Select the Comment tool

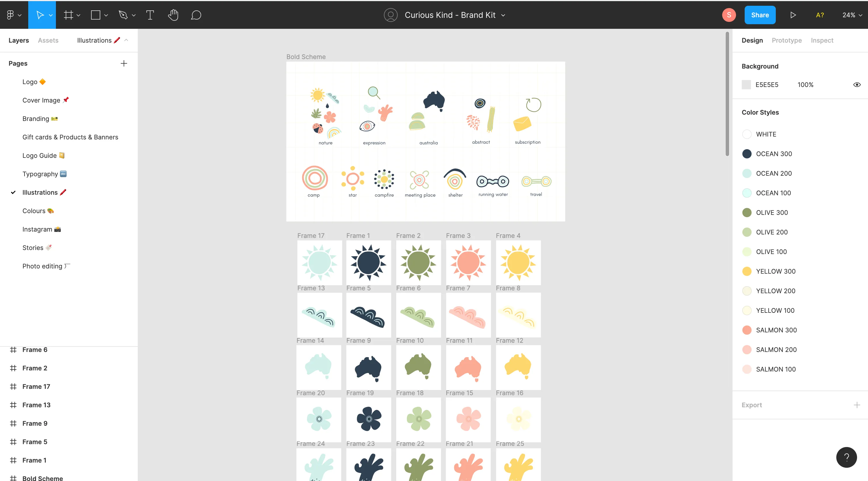point(196,15)
